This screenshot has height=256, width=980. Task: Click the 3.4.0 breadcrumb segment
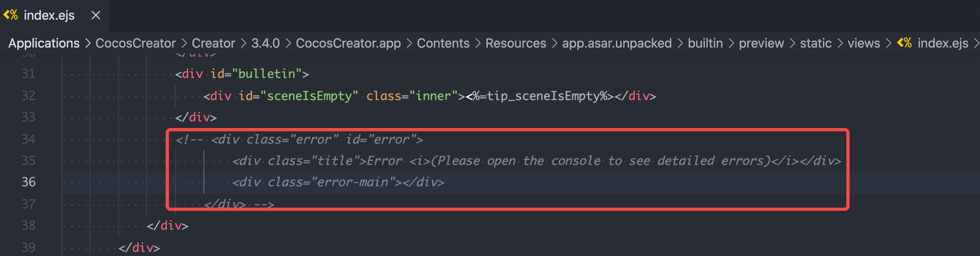click(x=265, y=43)
